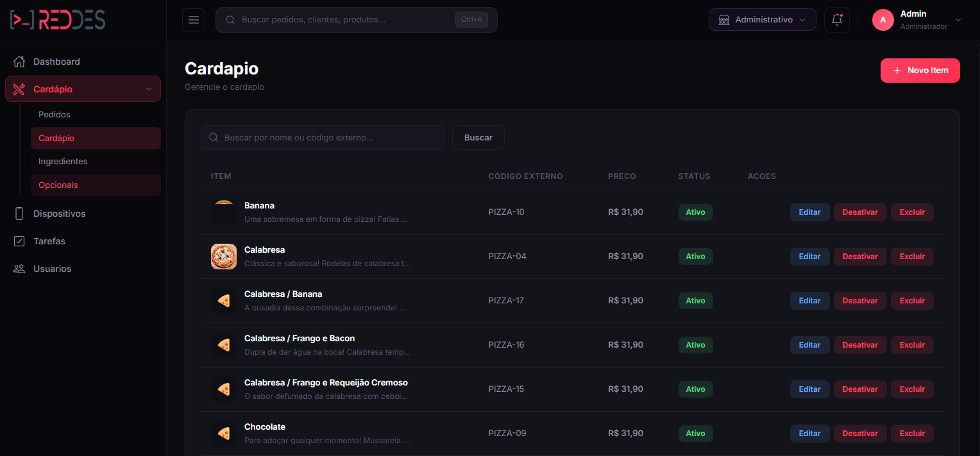The height and width of the screenshot is (456, 980).
Task: Open the notifications bell icon
Action: pos(836,20)
